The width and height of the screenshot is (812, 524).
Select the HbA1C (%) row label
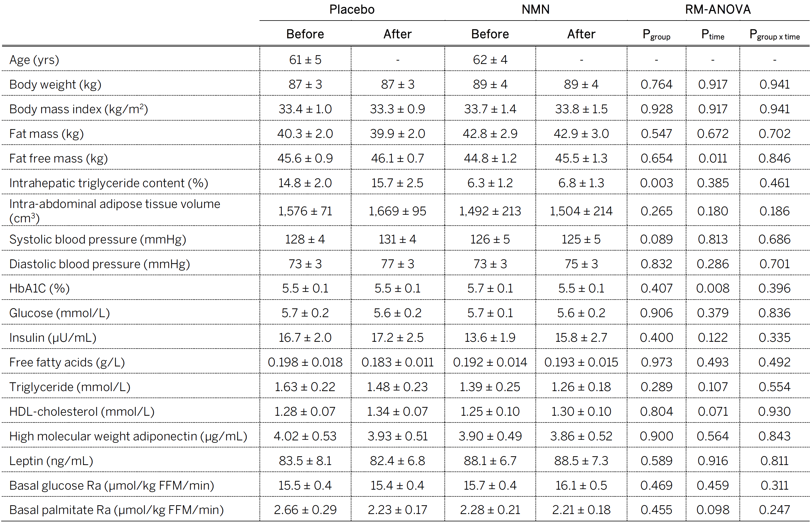click(x=39, y=288)
